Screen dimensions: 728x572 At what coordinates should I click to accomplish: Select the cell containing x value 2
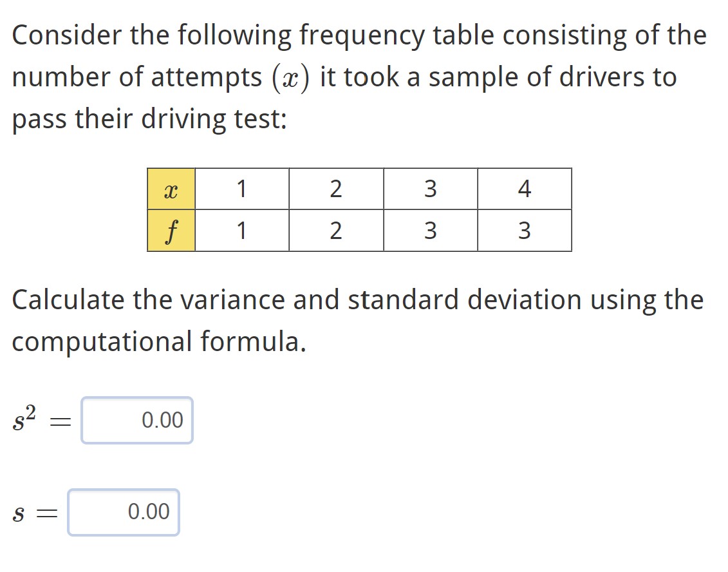336,188
